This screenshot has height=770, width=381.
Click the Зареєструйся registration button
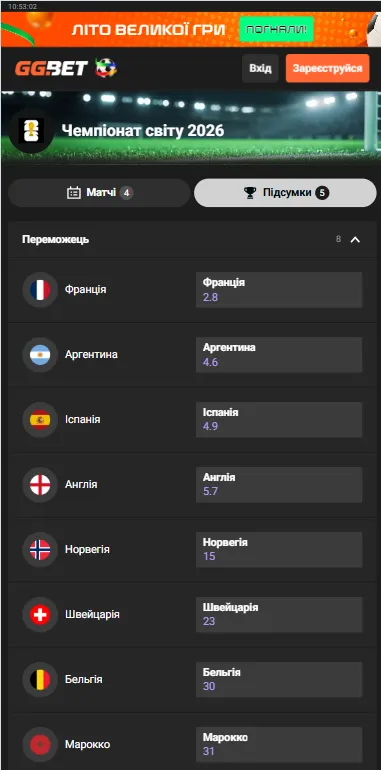tap(327, 68)
